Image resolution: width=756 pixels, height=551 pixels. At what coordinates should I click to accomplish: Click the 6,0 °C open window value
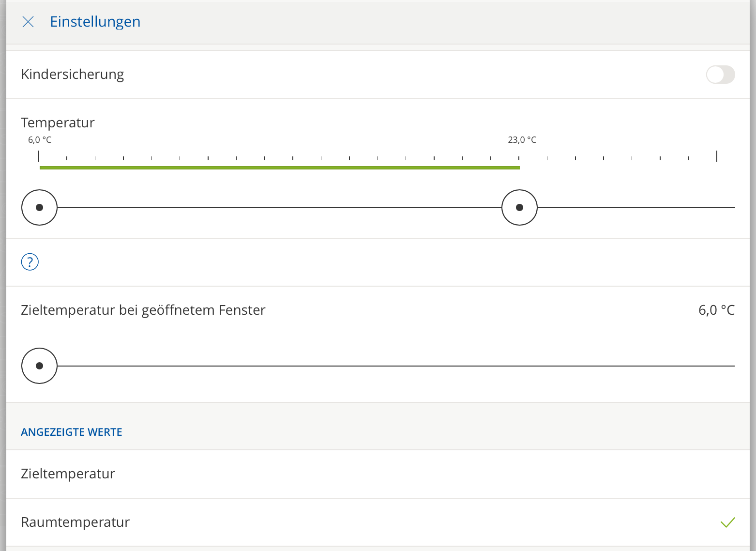716,310
